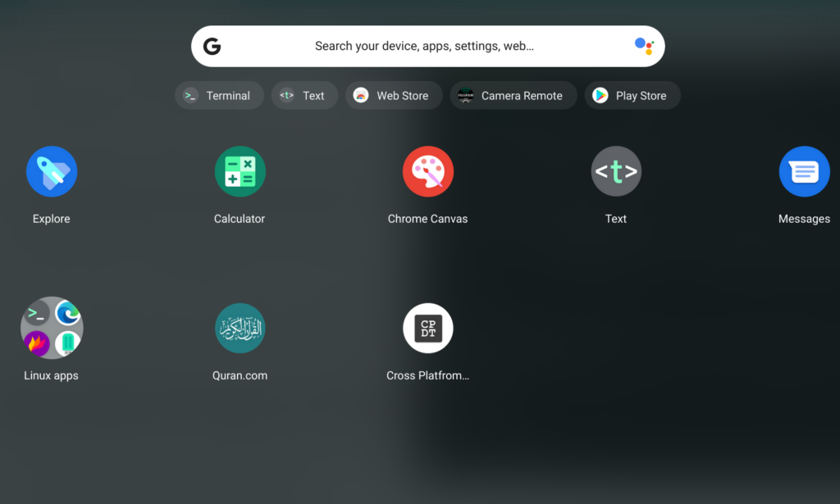Open Google Assistant from the search bar

(645, 46)
